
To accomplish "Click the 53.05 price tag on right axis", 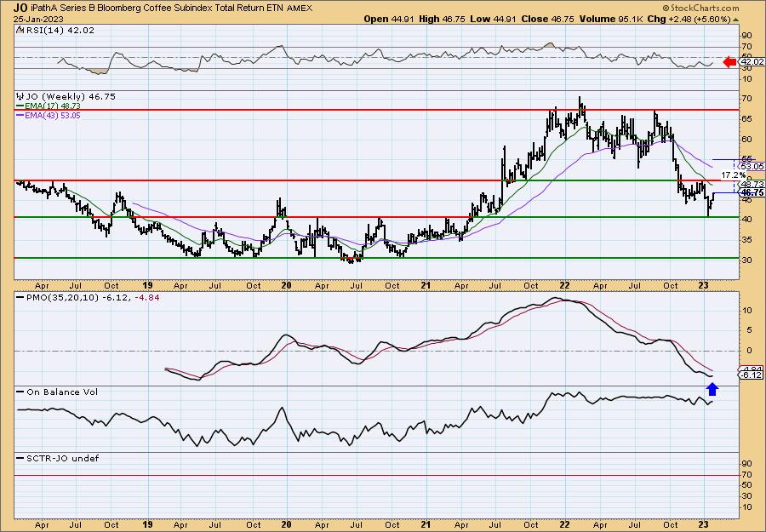I will click(752, 167).
